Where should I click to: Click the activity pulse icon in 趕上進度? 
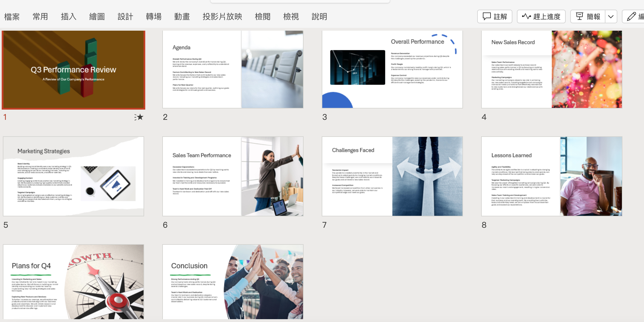[526, 16]
